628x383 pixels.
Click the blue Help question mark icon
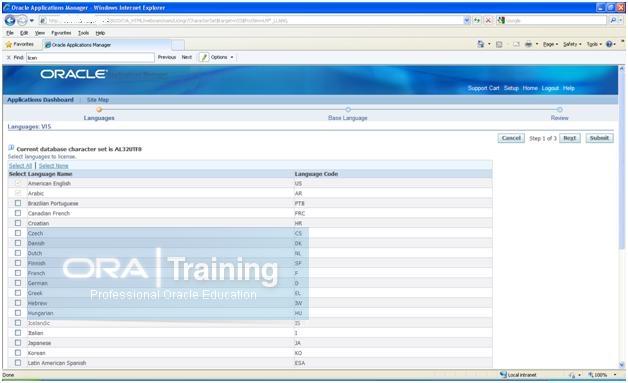[x=609, y=44]
